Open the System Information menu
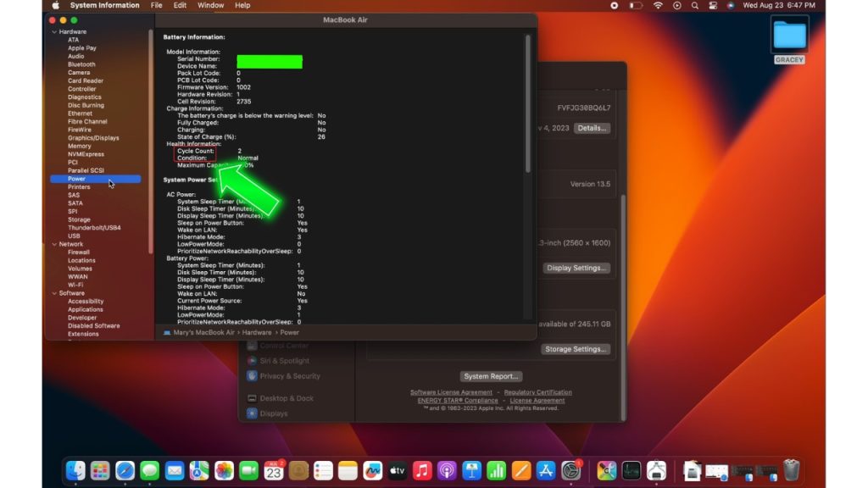This screenshot has width=868, height=488. (104, 6)
